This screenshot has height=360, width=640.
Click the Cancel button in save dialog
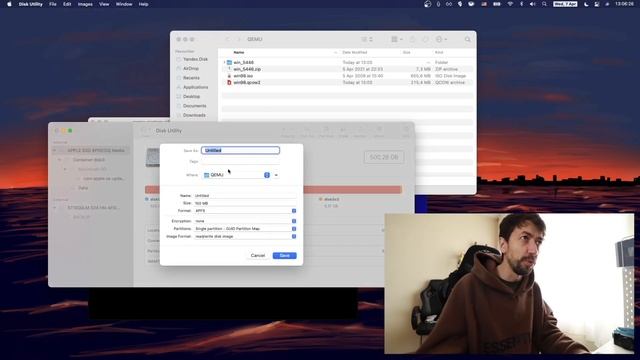point(258,256)
